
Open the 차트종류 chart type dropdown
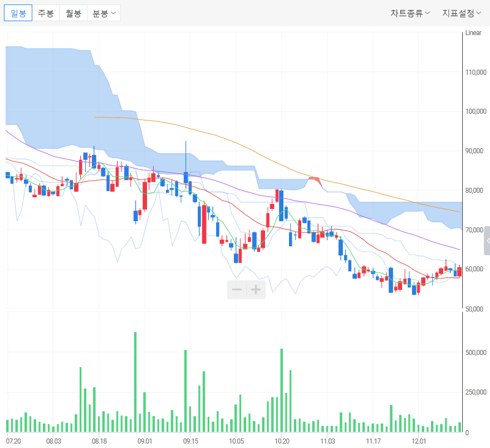click(410, 13)
